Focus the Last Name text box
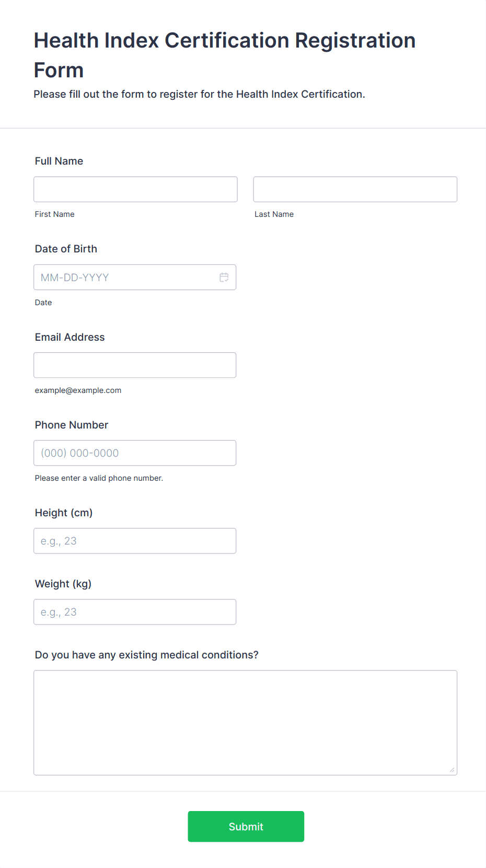This screenshot has width=486, height=868. [355, 189]
